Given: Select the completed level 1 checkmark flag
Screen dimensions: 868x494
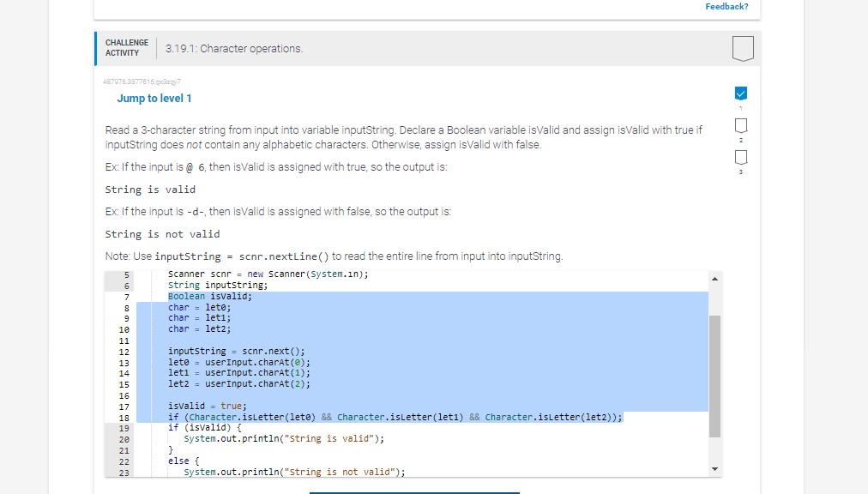Looking at the screenshot, I should tap(740, 93).
